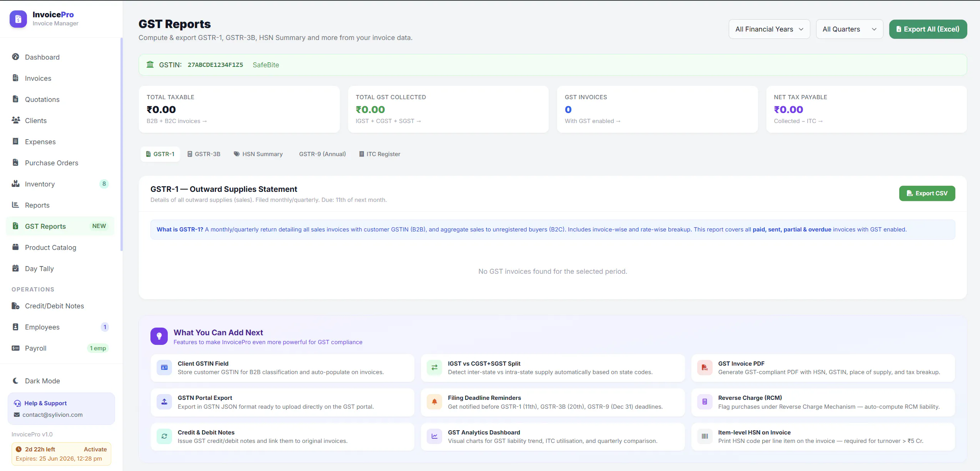Click the '2d 22h left' trial countdown

40,449
